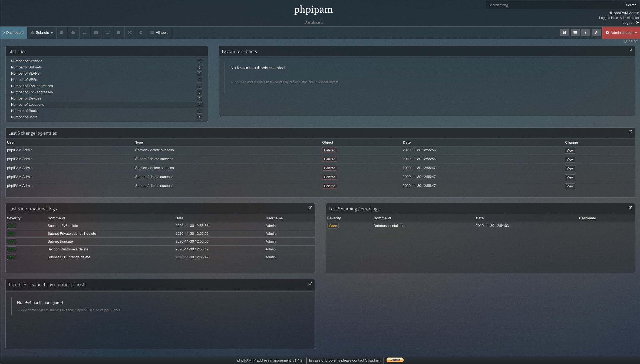Click Info badge for Section IPv6 delete

pos(12,226)
